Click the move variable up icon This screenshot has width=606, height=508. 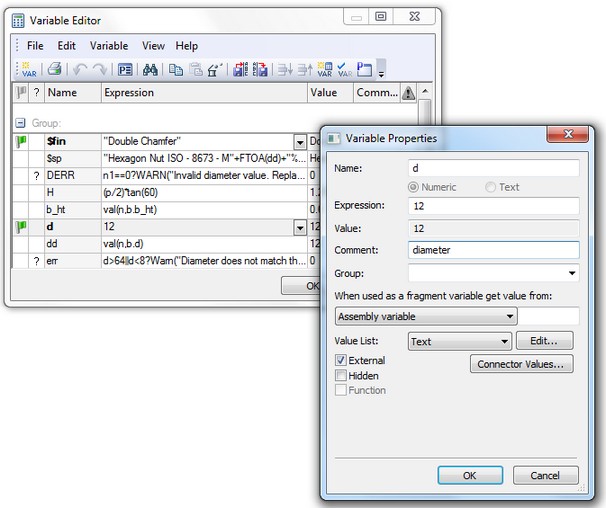point(305,70)
